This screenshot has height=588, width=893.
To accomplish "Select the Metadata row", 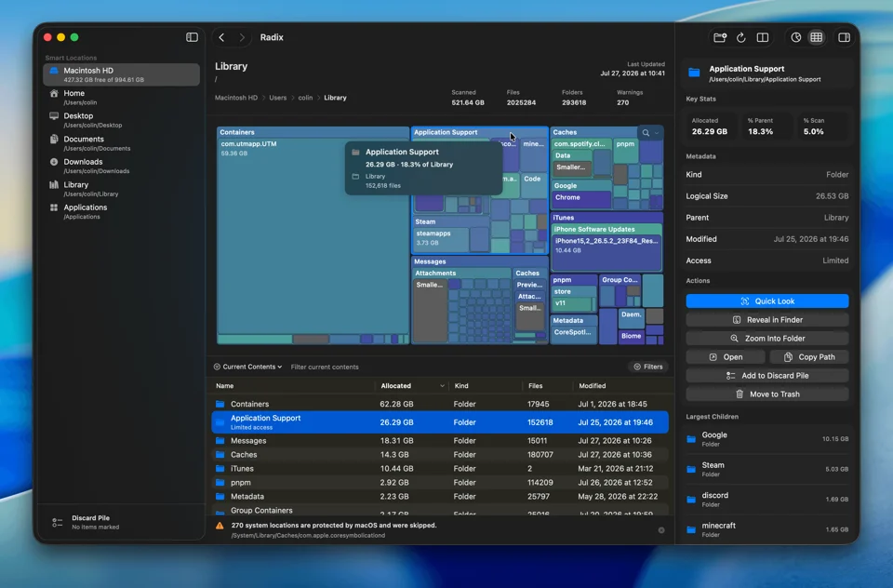I will coord(440,496).
